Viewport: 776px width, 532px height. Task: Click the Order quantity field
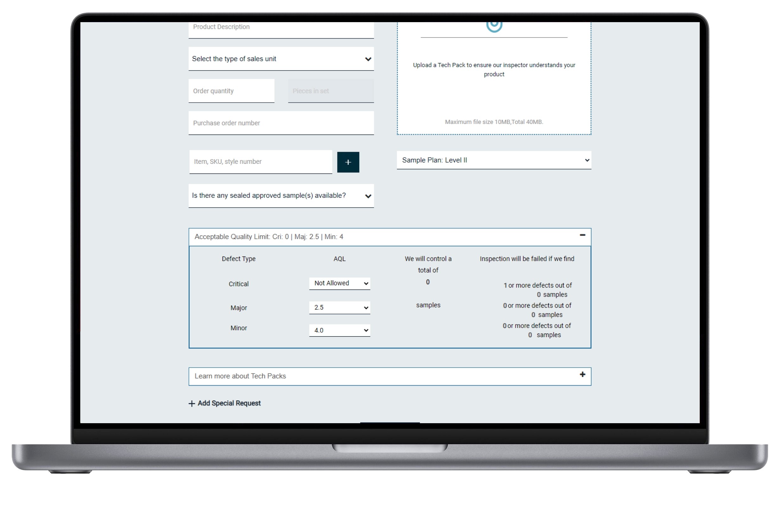231,91
